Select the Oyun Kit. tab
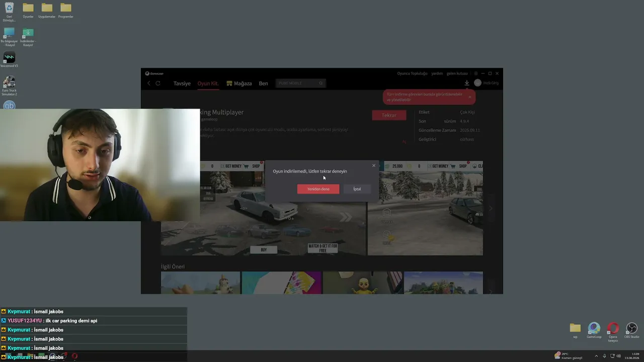 (x=208, y=83)
